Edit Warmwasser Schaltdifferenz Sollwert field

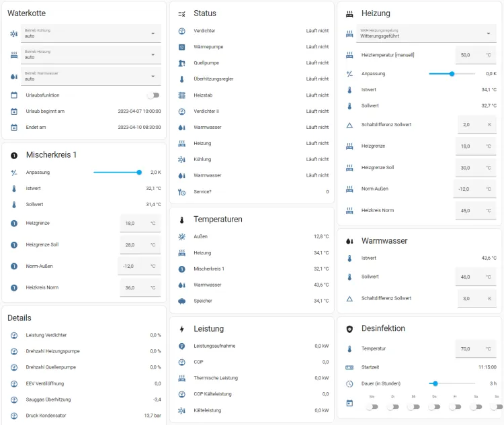click(477, 299)
